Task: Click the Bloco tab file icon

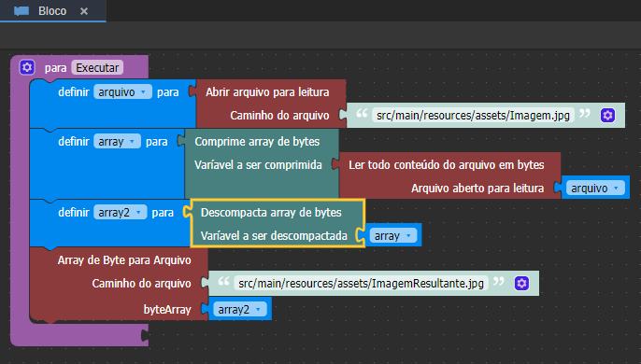Action: (x=21, y=11)
